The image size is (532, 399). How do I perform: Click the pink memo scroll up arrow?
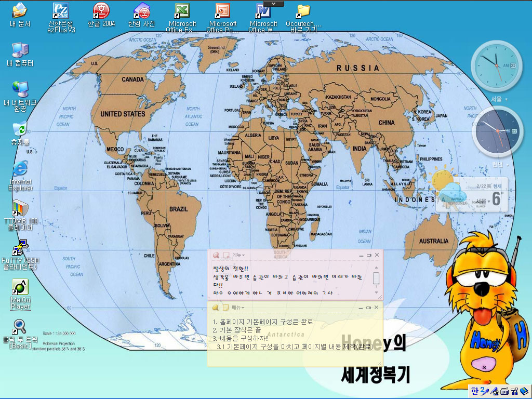tap(376, 268)
